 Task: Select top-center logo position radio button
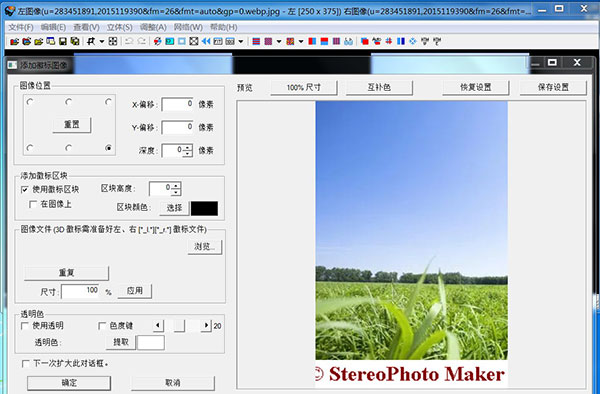point(68,102)
